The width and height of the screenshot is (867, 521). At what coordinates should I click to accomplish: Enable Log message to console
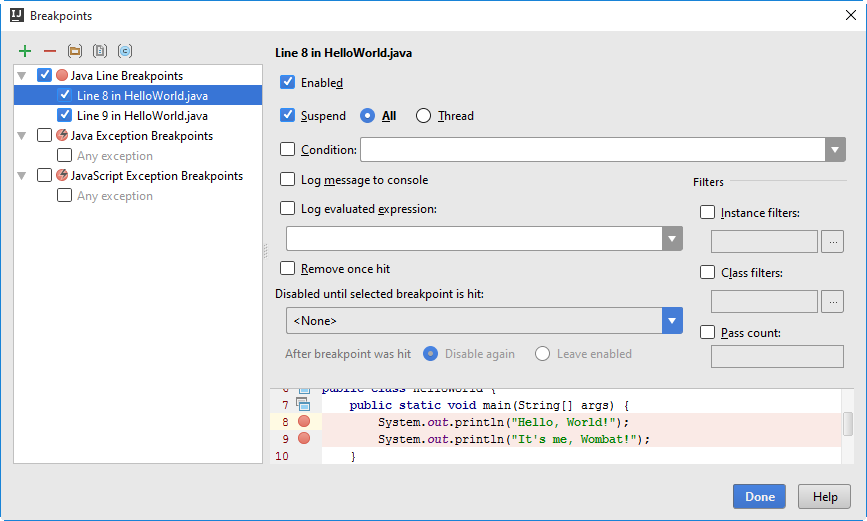pyautogui.click(x=288, y=179)
